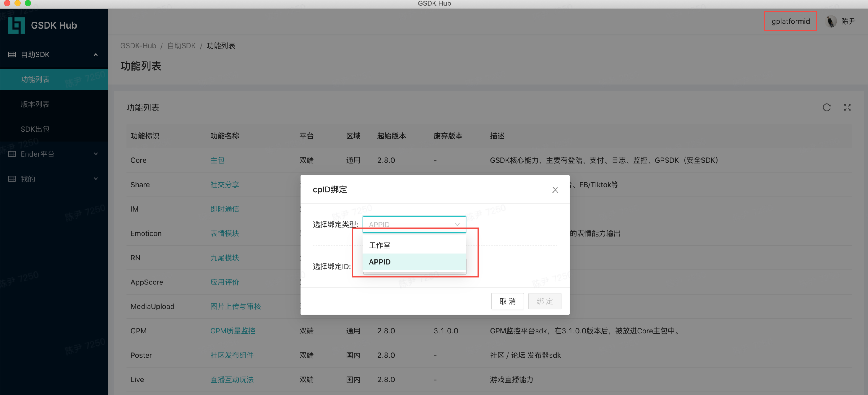Click the 区域 column header
The width and height of the screenshot is (868, 395).
pos(353,136)
